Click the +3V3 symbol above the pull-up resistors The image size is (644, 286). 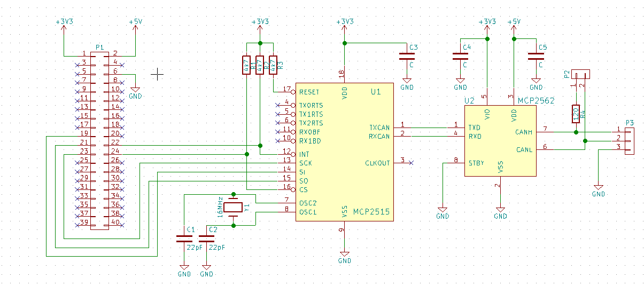coord(260,26)
